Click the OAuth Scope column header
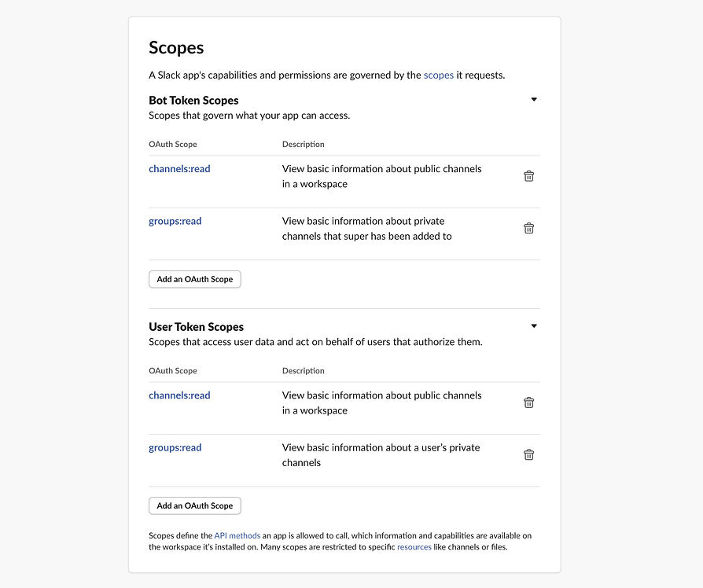Viewport: 703px width, 588px height. [x=173, y=144]
